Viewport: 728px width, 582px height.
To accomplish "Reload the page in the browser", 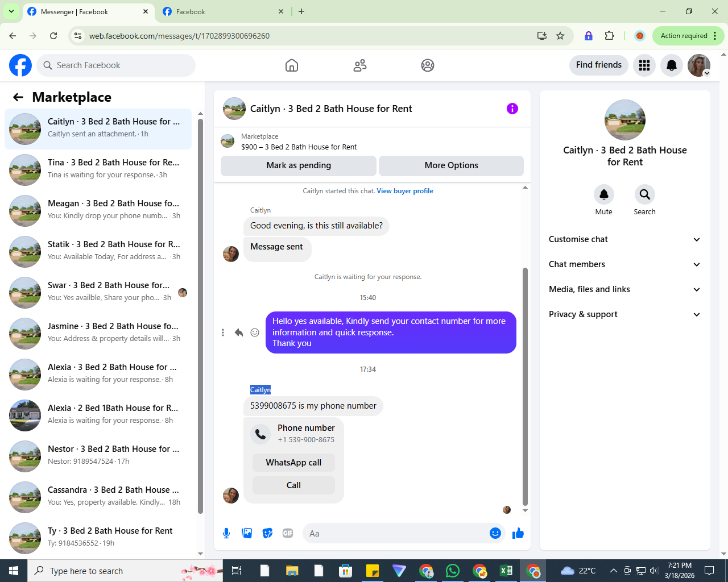I will pos(53,36).
